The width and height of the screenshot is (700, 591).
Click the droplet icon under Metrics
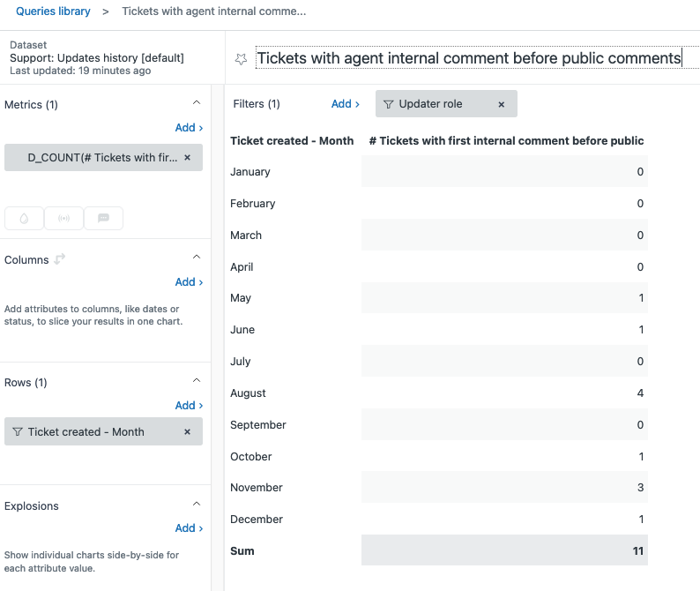point(23,218)
